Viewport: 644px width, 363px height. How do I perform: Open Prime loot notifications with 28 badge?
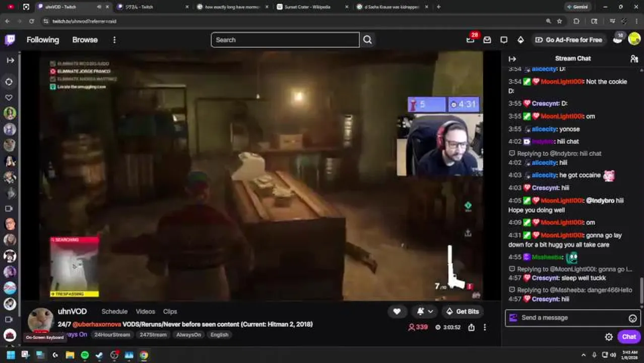[471, 40]
